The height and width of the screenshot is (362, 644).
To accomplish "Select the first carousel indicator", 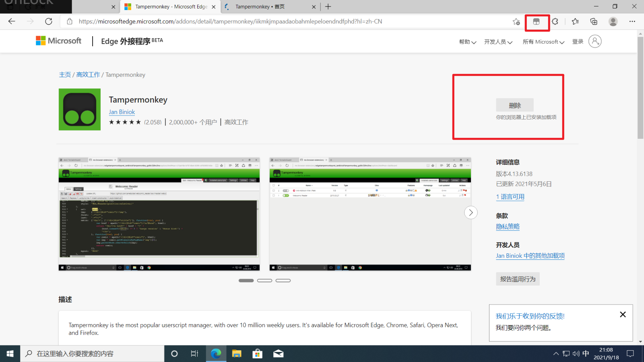I will 246,280.
